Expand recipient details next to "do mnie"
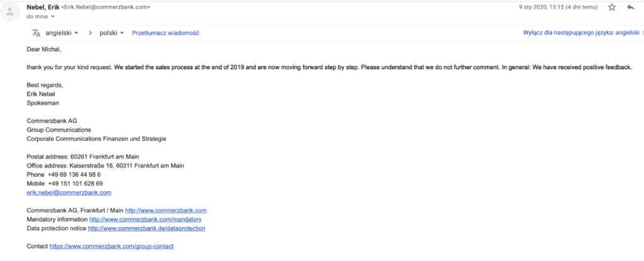This screenshot has width=644, height=261. [x=52, y=16]
